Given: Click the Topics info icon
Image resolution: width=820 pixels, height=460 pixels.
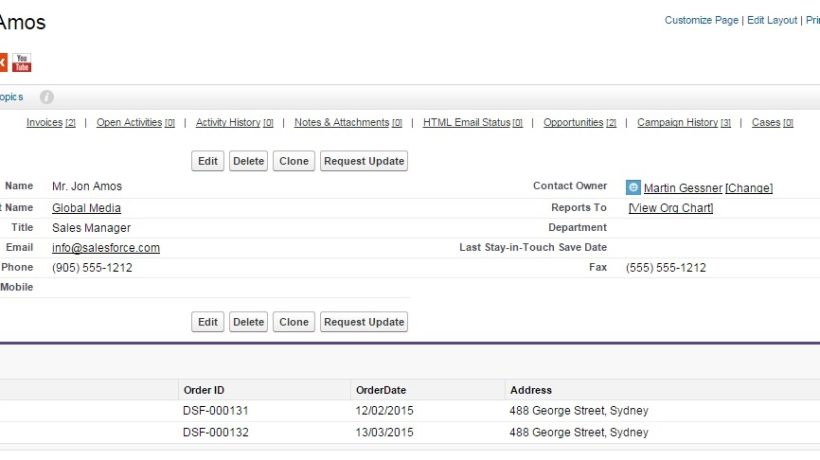Looking at the screenshot, I should pyautogui.click(x=47, y=97).
